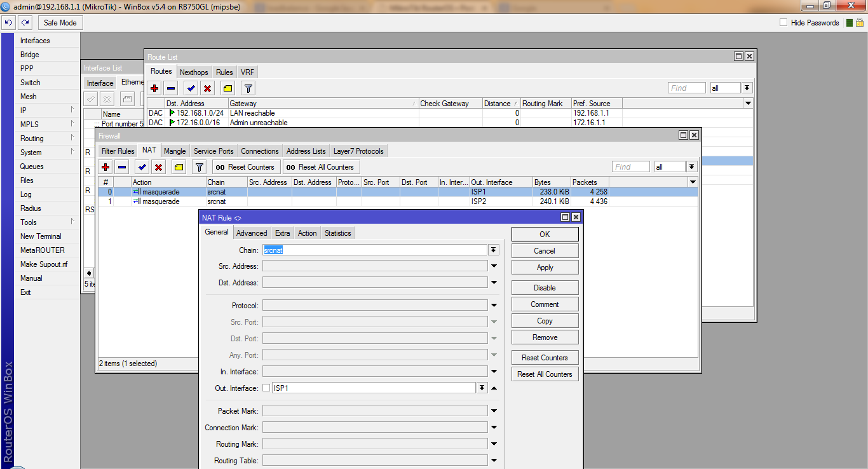The width and height of the screenshot is (868, 469).
Task: Open the Log menu in the sidebar
Action: (x=48, y=194)
